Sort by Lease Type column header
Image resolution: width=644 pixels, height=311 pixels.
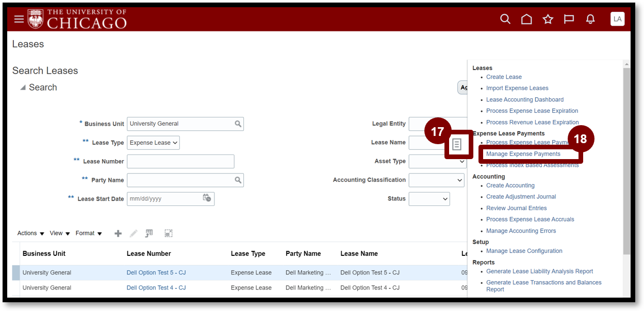click(x=248, y=253)
